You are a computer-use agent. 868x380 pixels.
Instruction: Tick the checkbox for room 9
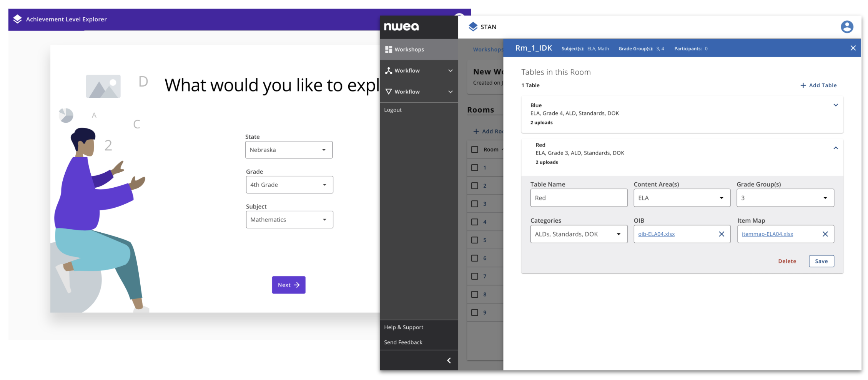coord(475,312)
